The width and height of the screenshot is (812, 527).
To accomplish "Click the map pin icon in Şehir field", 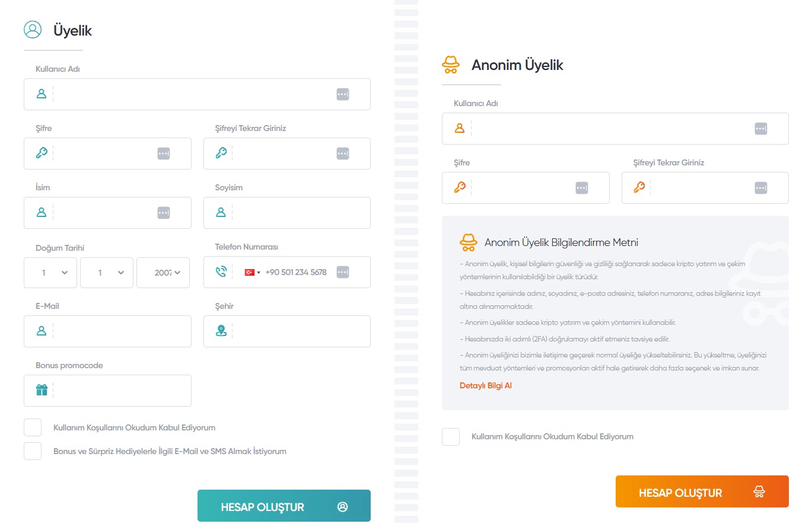I will tap(221, 331).
